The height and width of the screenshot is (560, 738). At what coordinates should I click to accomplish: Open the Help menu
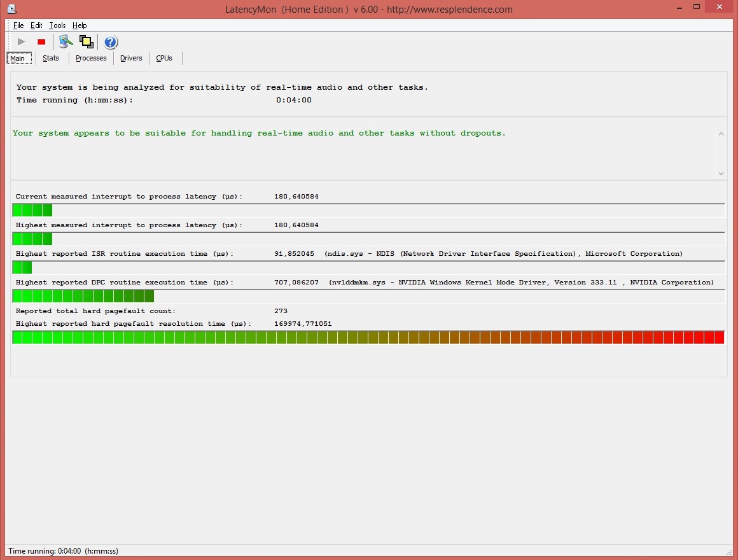[x=80, y=25]
